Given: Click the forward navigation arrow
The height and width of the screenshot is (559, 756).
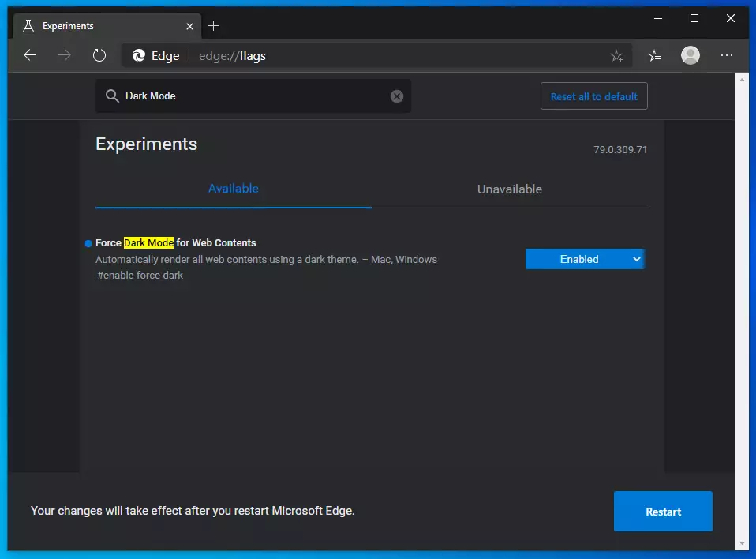Looking at the screenshot, I should [64, 55].
